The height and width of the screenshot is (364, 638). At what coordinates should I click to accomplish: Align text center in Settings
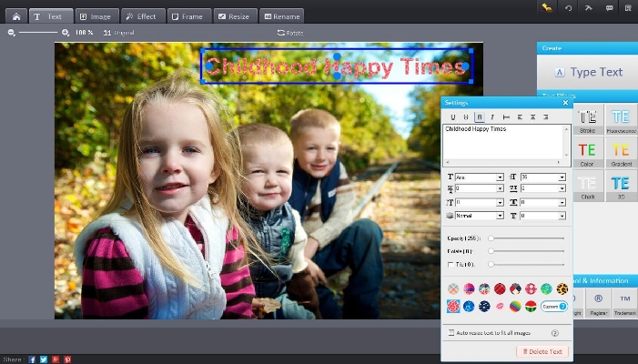[x=532, y=117]
